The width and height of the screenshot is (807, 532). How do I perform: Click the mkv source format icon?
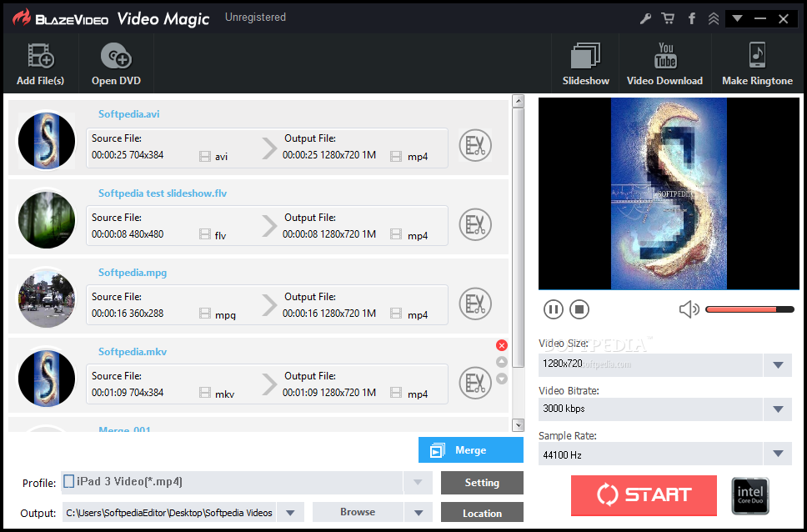click(x=205, y=394)
